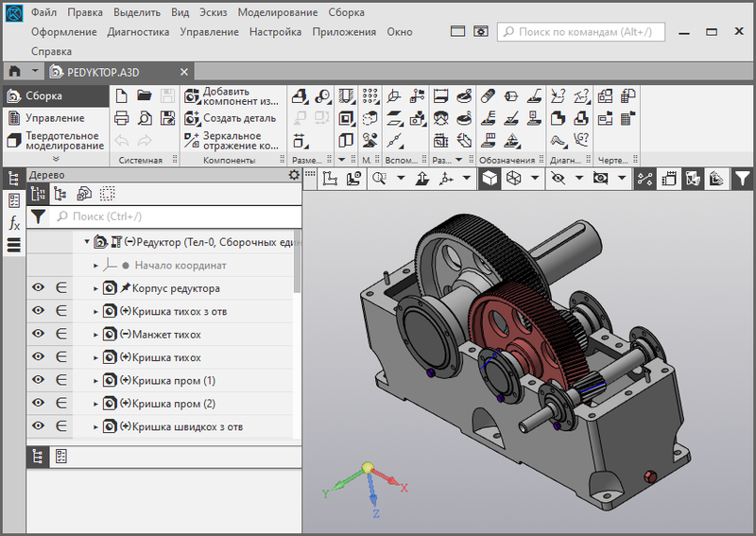The image size is (756, 536).
Task: Open the Файл menu
Action: [43, 12]
